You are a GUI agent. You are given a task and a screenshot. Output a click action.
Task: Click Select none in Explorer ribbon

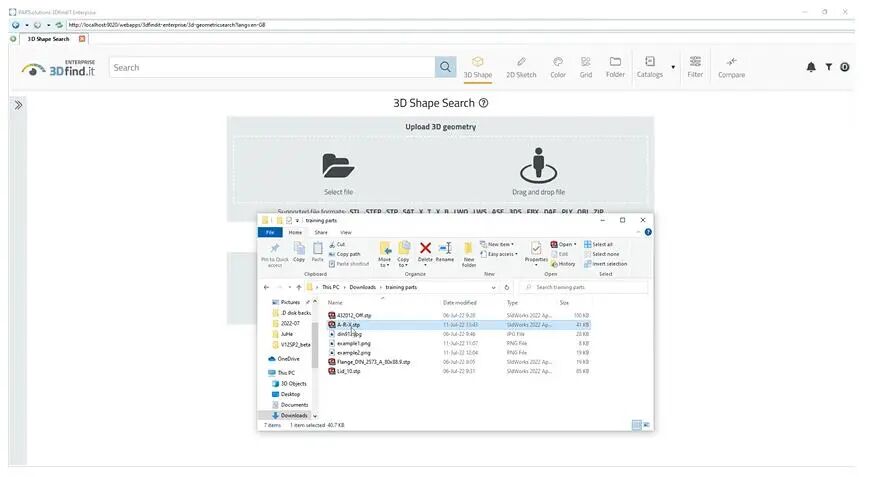coord(602,254)
